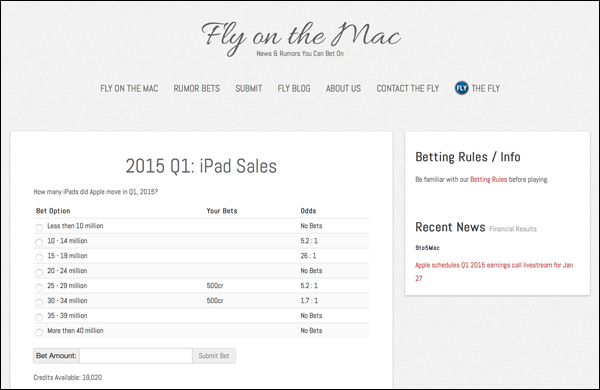Image resolution: width=600 pixels, height=390 pixels.
Task: Select the More then 40 million radio button
Action: (x=39, y=332)
